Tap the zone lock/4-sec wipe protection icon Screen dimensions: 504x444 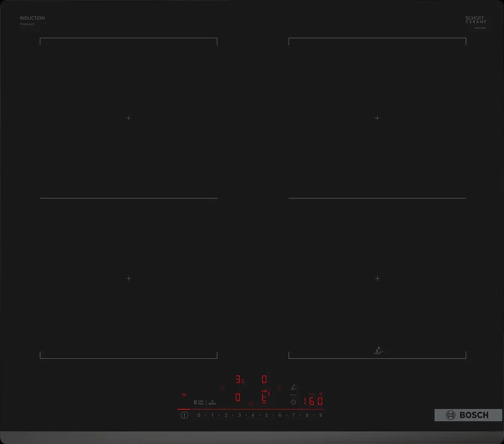pos(200,403)
